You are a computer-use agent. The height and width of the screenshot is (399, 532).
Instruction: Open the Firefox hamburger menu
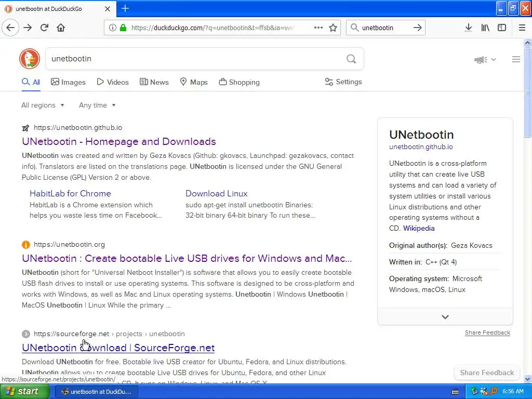point(522,28)
